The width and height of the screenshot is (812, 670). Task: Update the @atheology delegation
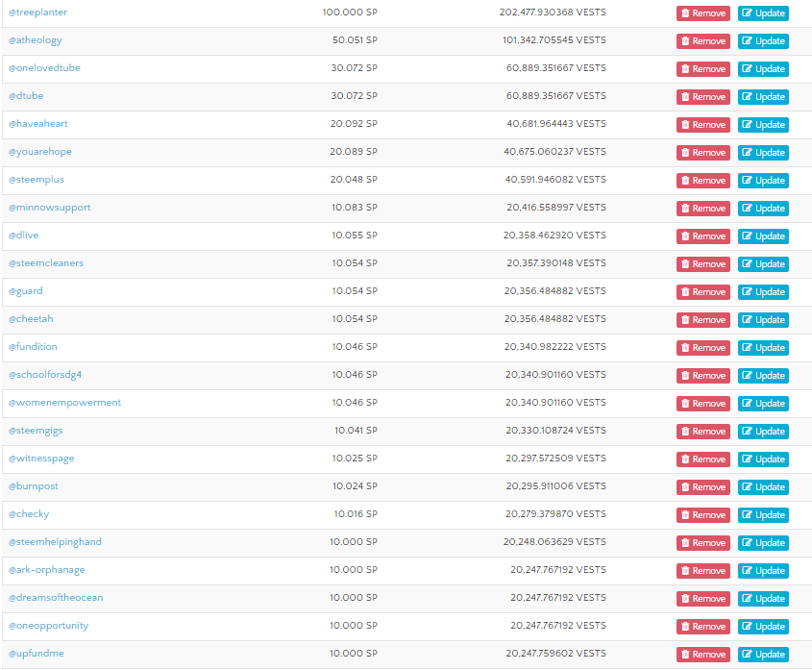763,41
